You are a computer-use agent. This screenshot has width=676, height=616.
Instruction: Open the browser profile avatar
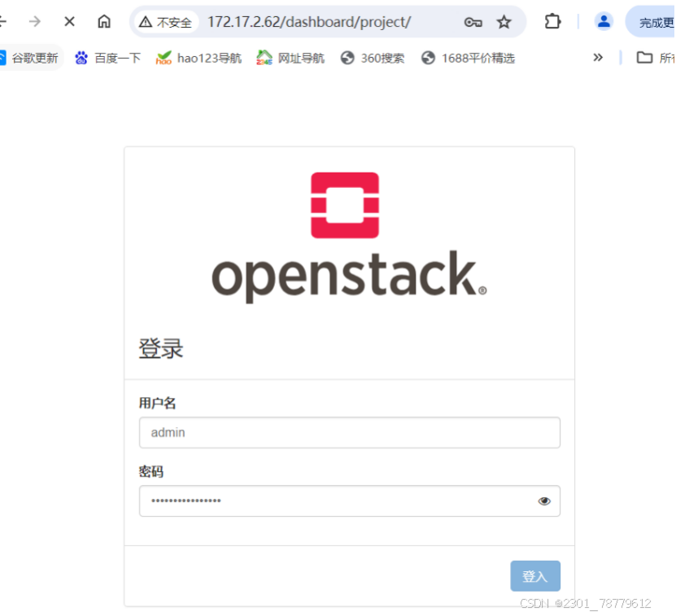tap(604, 21)
